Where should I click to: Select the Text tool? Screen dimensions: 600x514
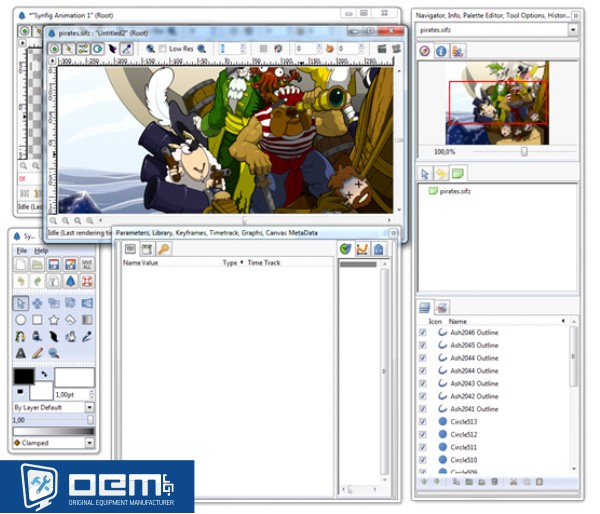[x=21, y=353]
